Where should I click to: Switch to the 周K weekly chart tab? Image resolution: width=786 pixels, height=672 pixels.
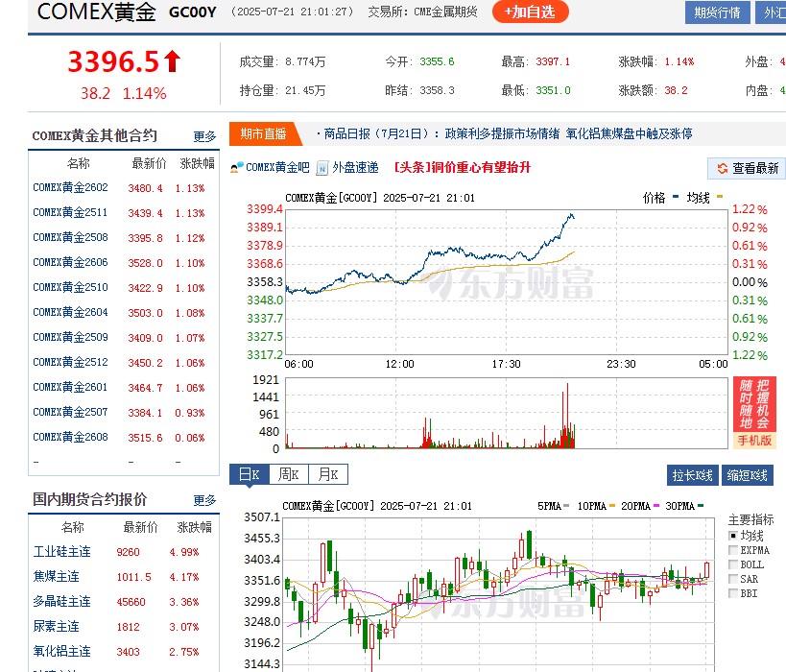[x=289, y=474]
